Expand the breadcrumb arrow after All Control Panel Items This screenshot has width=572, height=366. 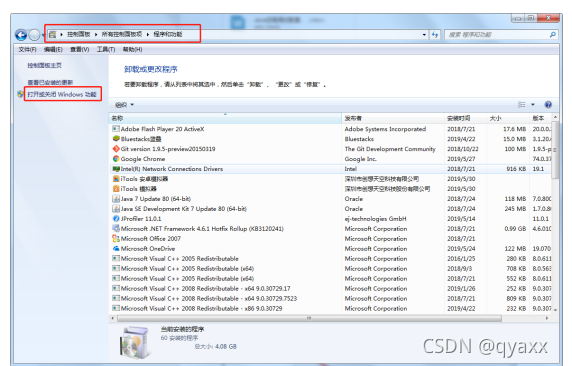point(148,34)
